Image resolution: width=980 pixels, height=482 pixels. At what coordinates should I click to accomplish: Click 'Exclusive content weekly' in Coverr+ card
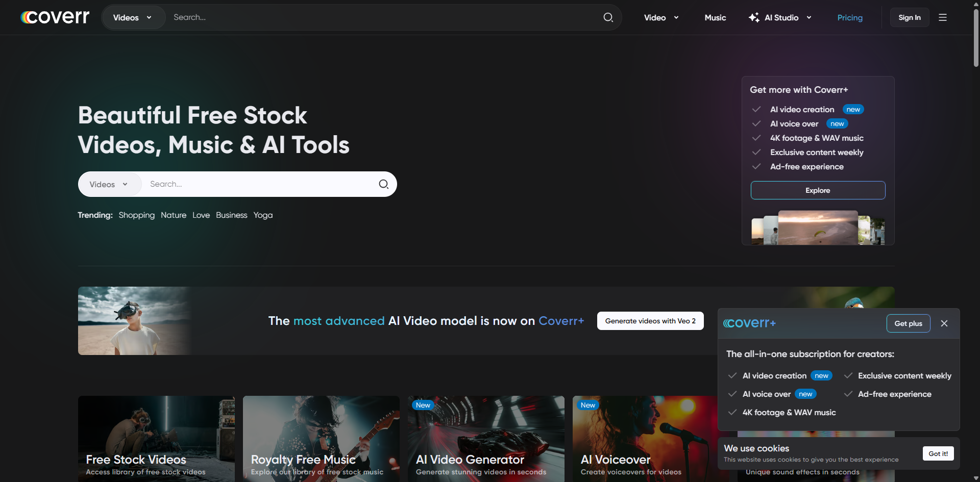coord(817,153)
